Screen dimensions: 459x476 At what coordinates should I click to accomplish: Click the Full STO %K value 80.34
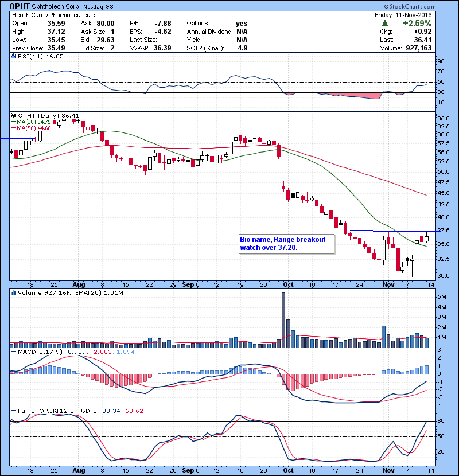(111, 411)
